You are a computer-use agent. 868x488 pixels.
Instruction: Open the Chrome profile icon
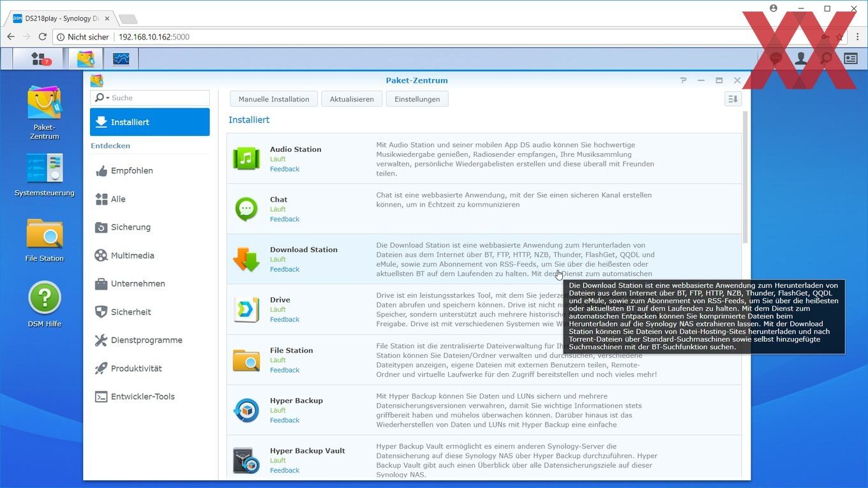774,8
